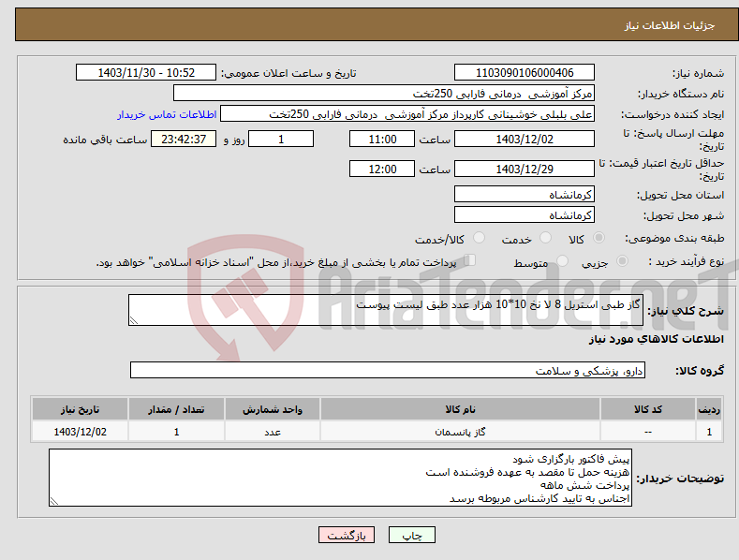Click the page title جزئیات اطلاعات نیاز
The width and height of the screenshot is (739, 560).
point(670,25)
